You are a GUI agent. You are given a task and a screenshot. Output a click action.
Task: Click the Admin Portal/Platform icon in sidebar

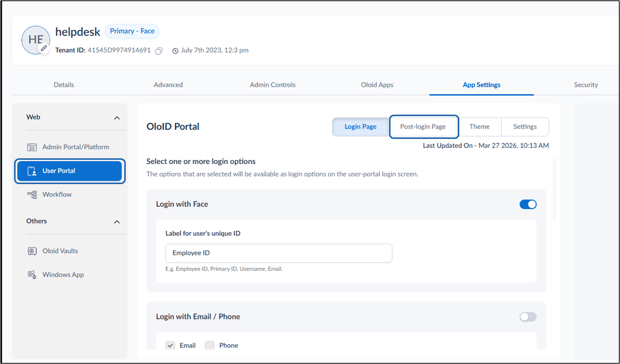(x=32, y=147)
